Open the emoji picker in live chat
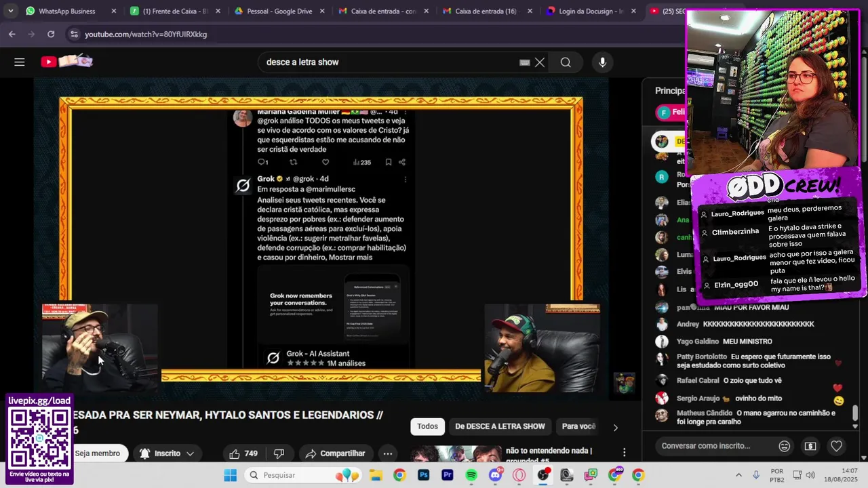 [785, 446]
